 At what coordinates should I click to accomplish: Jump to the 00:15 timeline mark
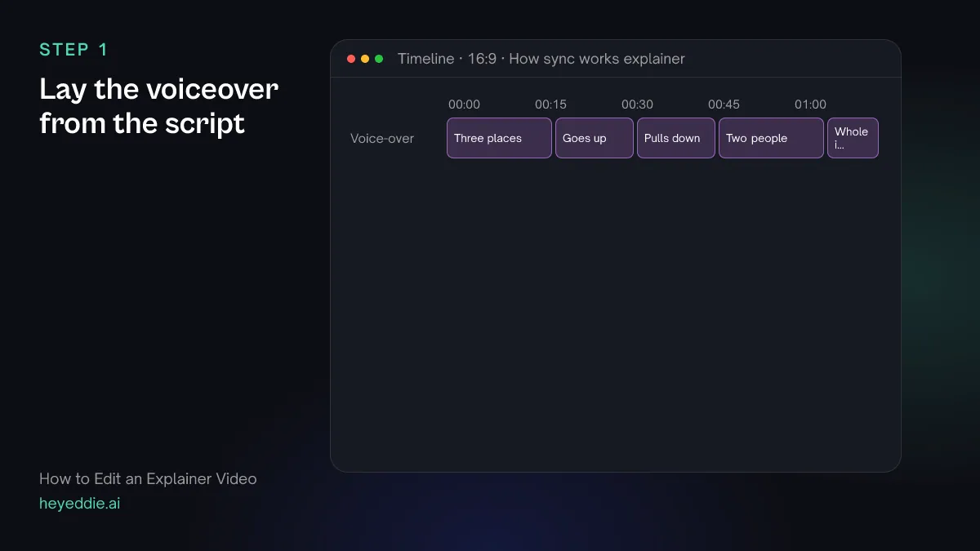550,104
